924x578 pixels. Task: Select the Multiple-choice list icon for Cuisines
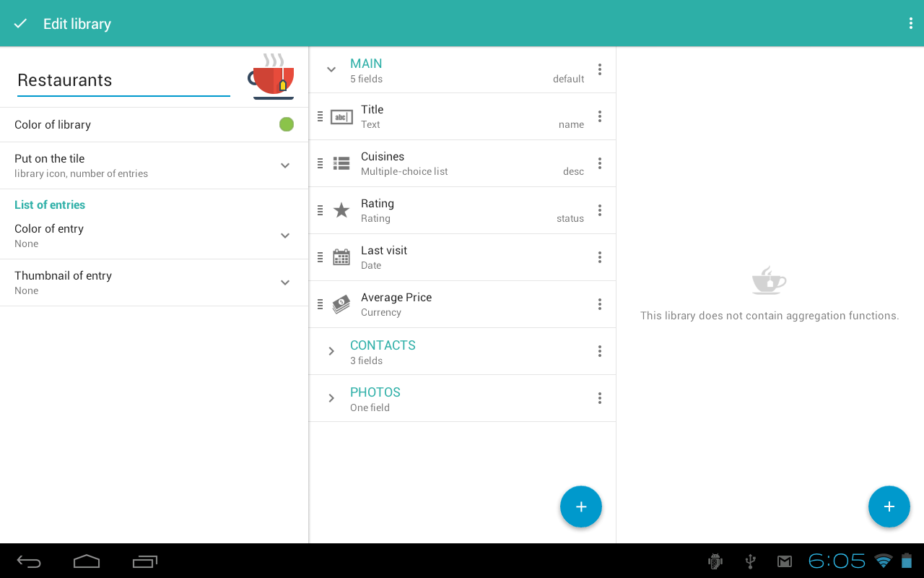341,163
